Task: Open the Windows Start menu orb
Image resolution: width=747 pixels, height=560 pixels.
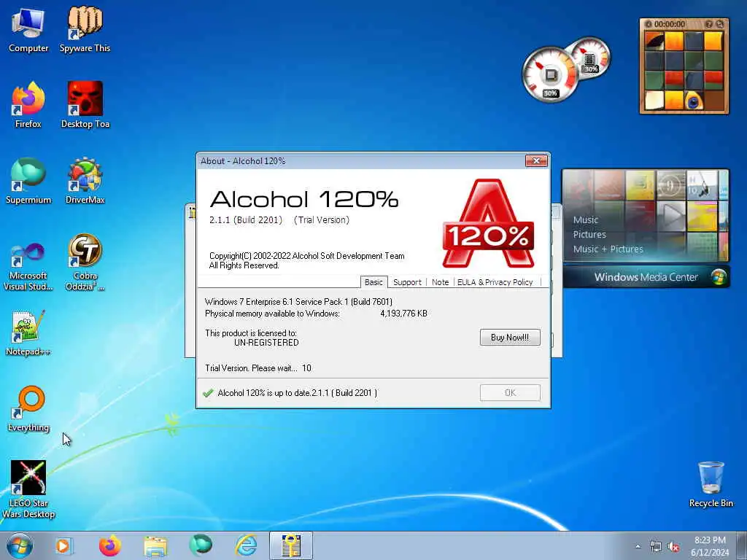Action: (x=20, y=545)
